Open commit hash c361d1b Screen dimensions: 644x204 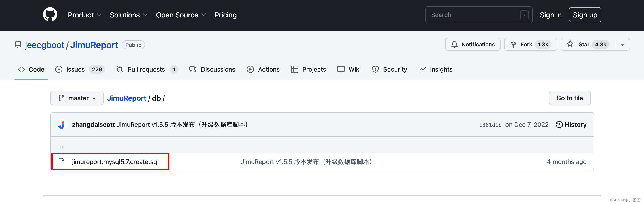tap(490, 125)
